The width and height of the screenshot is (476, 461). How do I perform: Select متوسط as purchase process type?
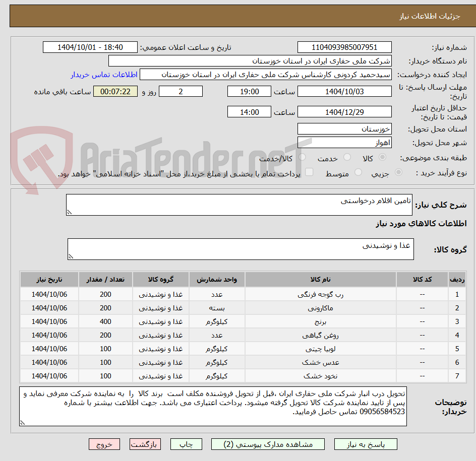click(x=358, y=172)
